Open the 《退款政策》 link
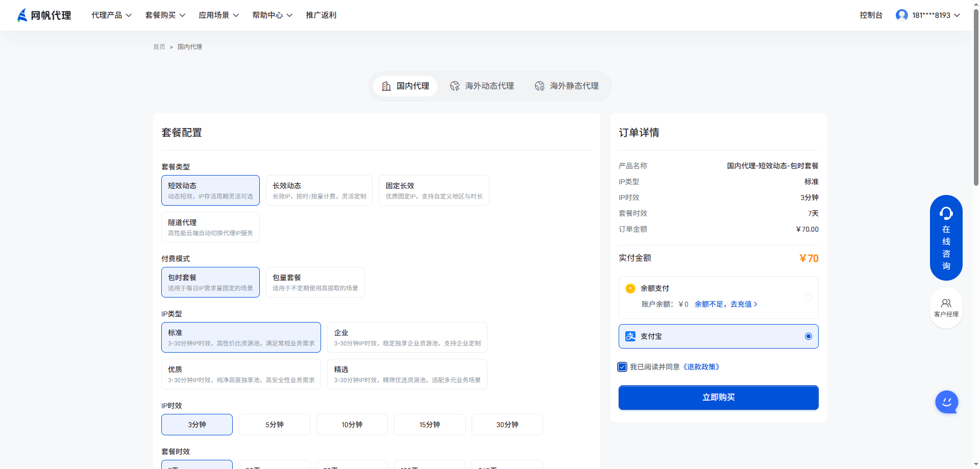Image resolution: width=980 pixels, height=469 pixels. (x=701, y=367)
